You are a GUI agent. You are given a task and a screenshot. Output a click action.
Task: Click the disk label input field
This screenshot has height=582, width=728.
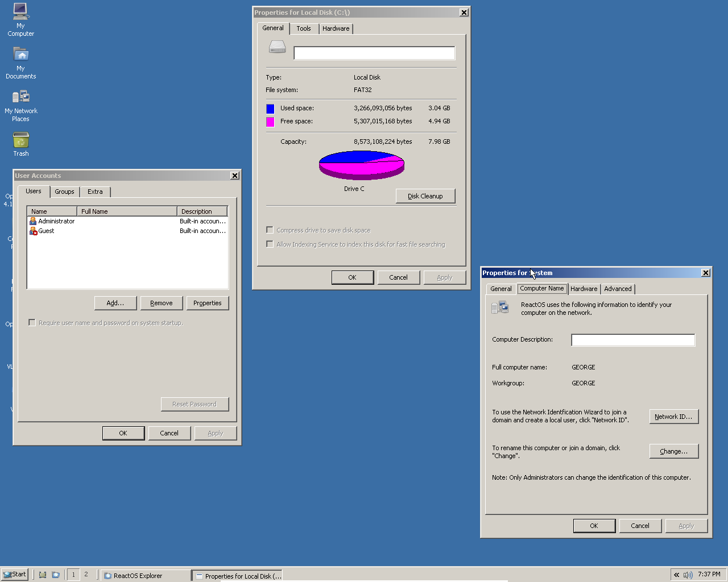tap(374, 53)
